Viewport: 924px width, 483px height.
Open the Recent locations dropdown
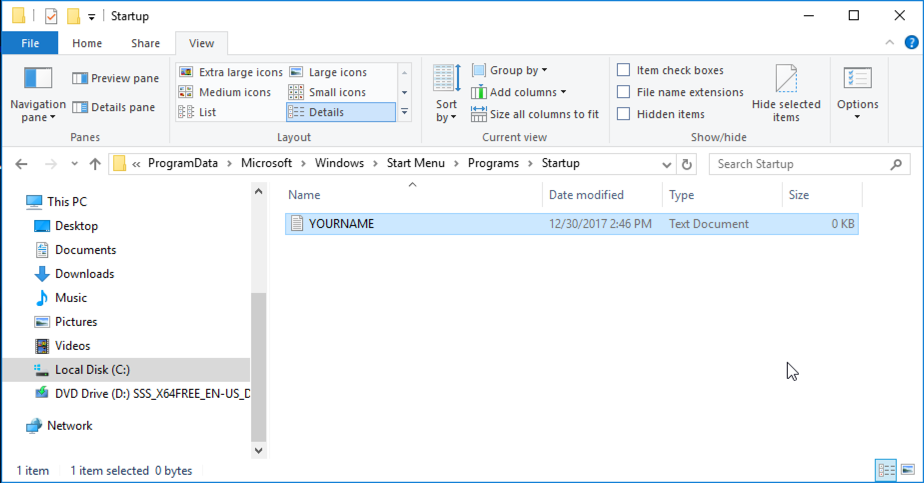point(74,164)
